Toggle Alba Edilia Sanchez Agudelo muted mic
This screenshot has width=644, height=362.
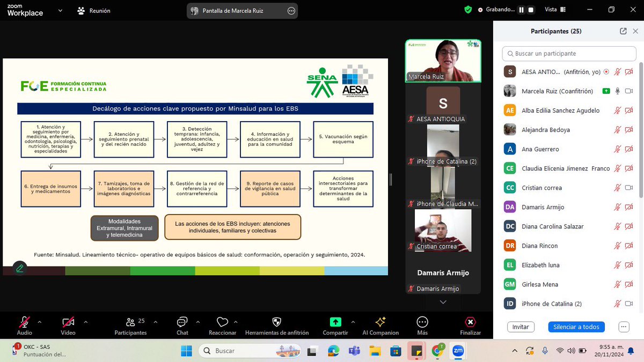point(618,110)
